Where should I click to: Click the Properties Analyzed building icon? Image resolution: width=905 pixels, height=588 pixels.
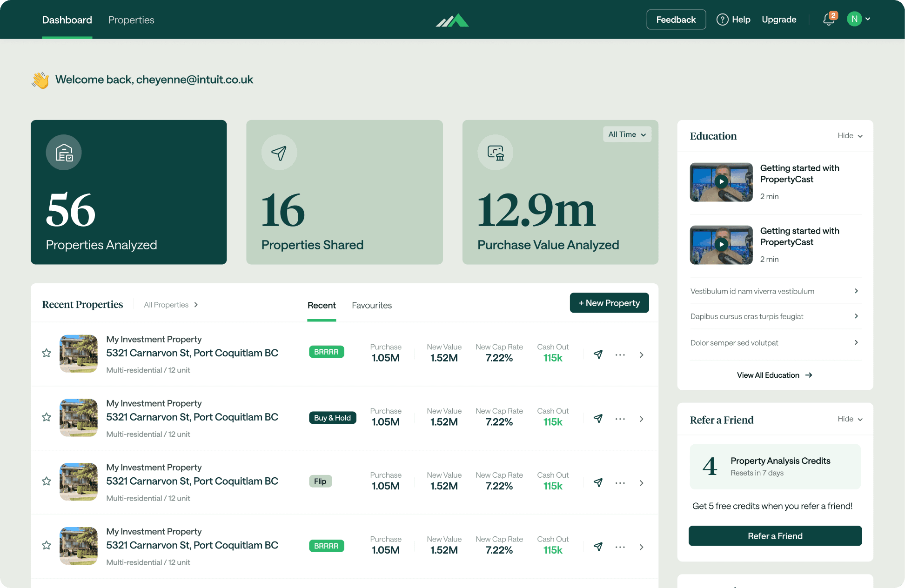pyautogui.click(x=64, y=153)
